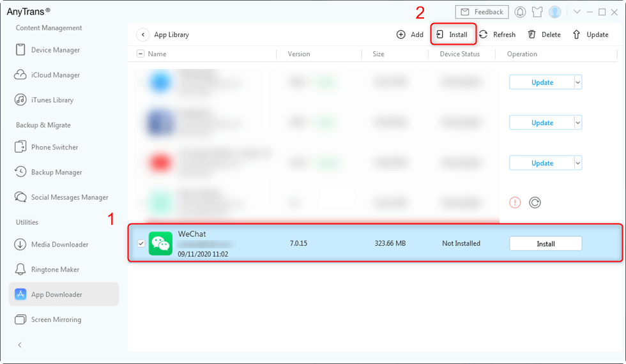Click the notification bell icon in title bar

520,12
